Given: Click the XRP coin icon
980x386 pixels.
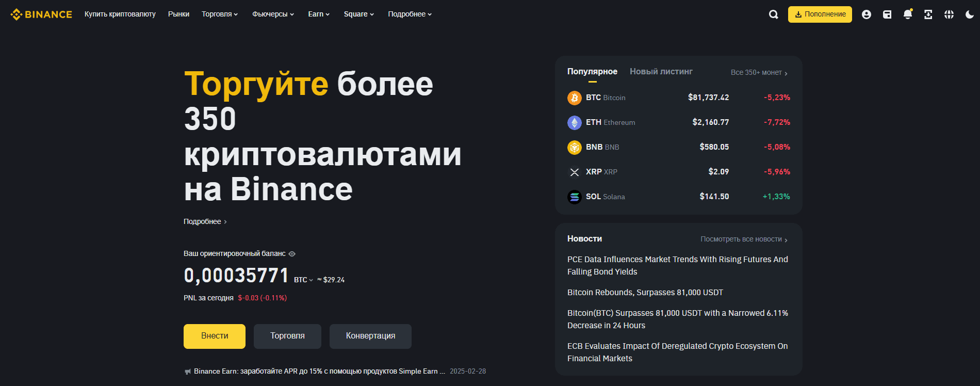Looking at the screenshot, I should (x=575, y=172).
